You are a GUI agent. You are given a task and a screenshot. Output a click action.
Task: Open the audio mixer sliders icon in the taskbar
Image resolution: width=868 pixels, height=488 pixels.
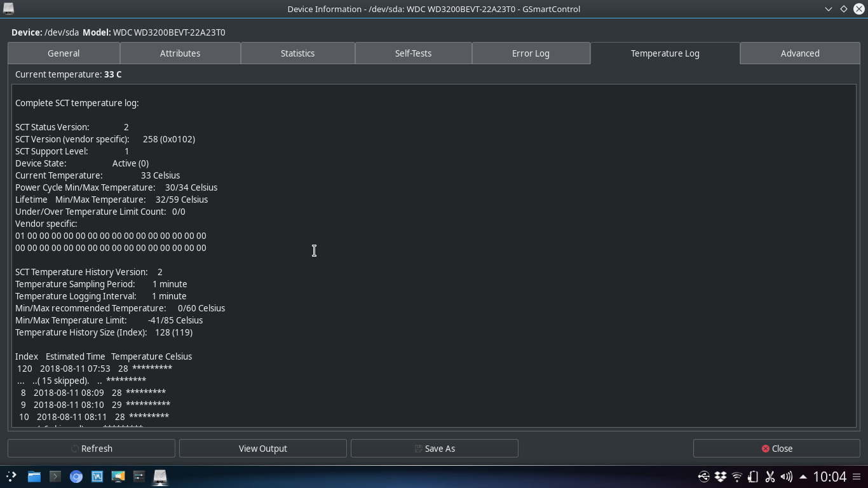point(139,476)
